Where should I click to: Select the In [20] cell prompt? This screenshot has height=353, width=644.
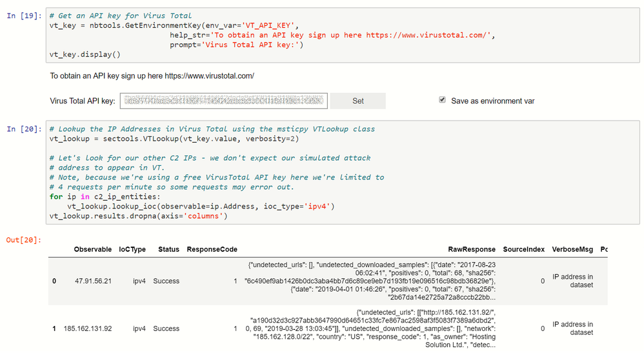[x=25, y=129]
